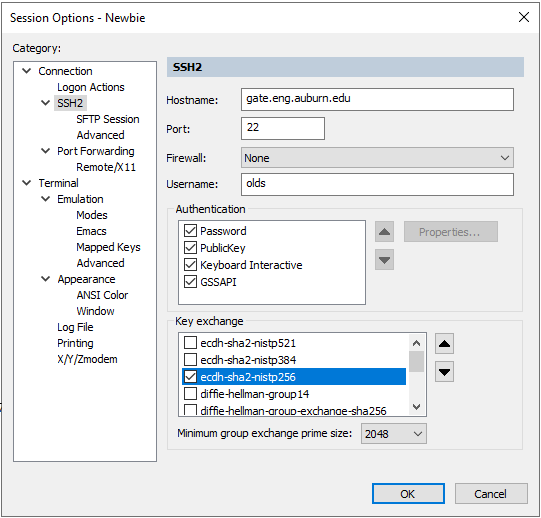Click into the Hostname field
This screenshot has width=541, height=518.
point(377,99)
